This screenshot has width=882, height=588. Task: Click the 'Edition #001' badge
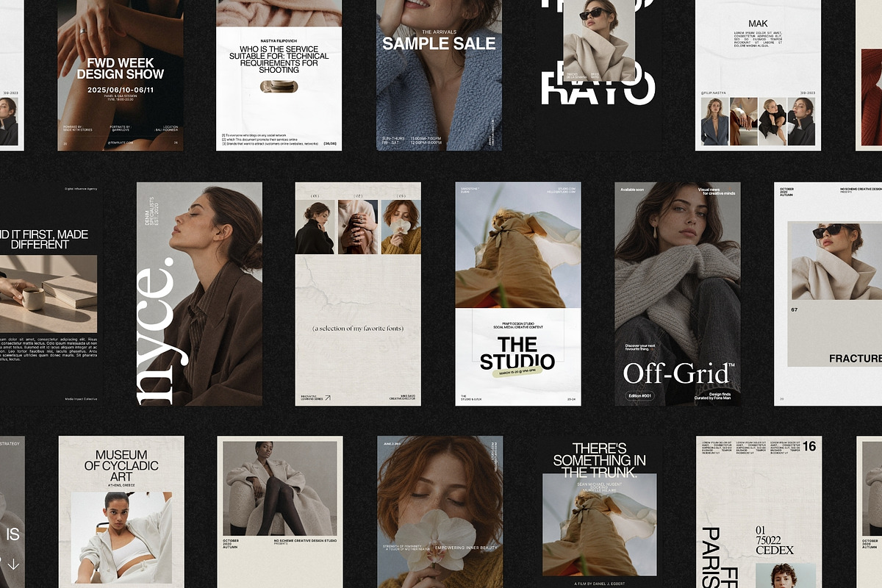tap(641, 396)
